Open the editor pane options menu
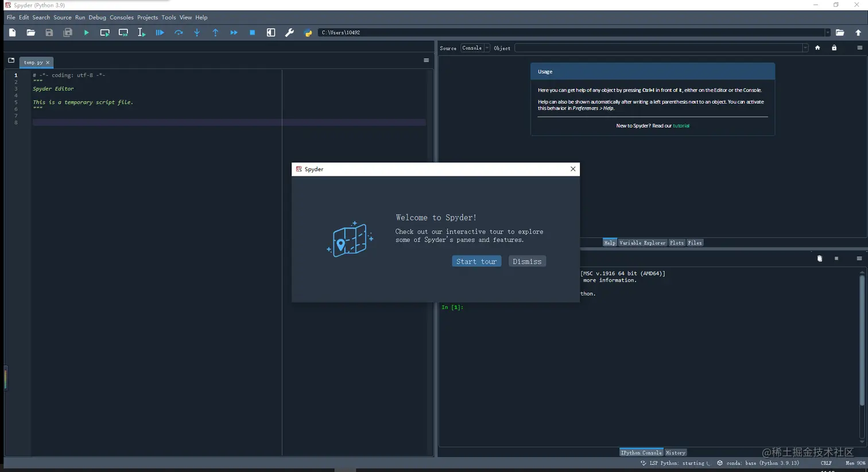The width and height of the screenshot is (868, 472). pos(426,60)
